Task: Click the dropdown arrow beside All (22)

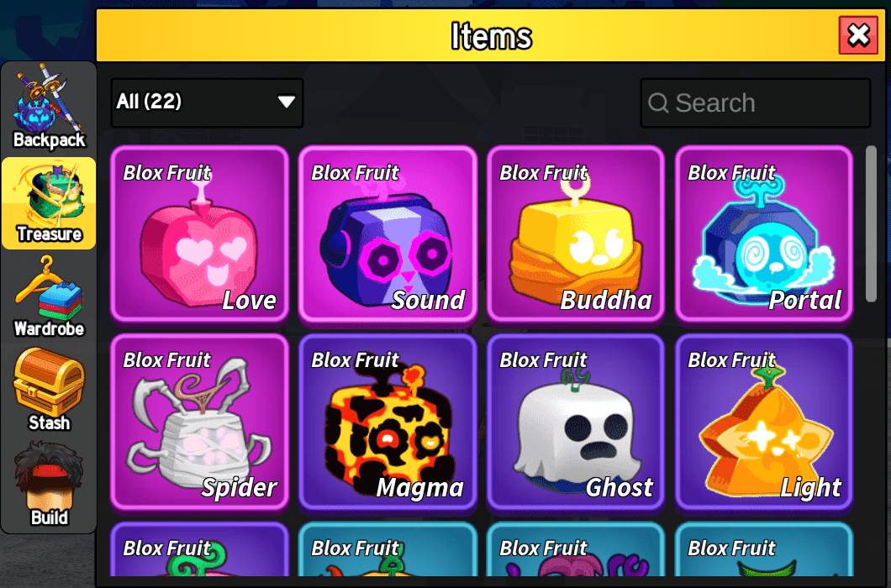Action: click(287, 102)
